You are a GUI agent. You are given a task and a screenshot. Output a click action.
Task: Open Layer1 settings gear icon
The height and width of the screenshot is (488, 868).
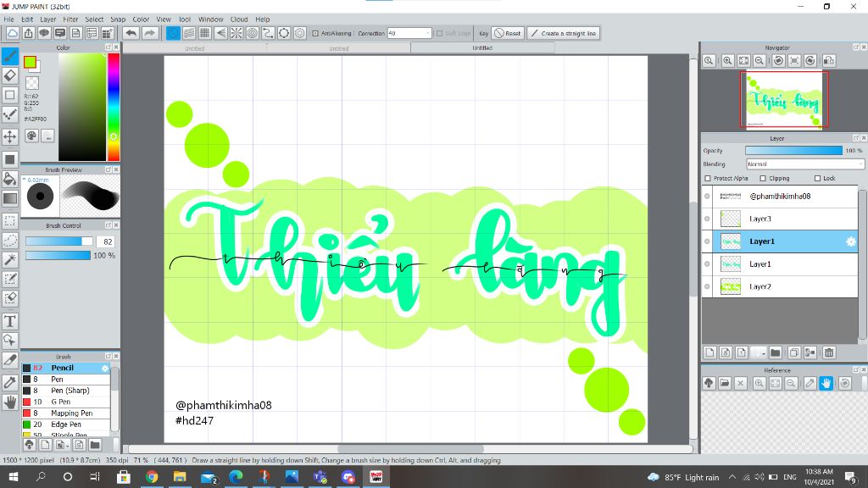[x=851, y=241]
